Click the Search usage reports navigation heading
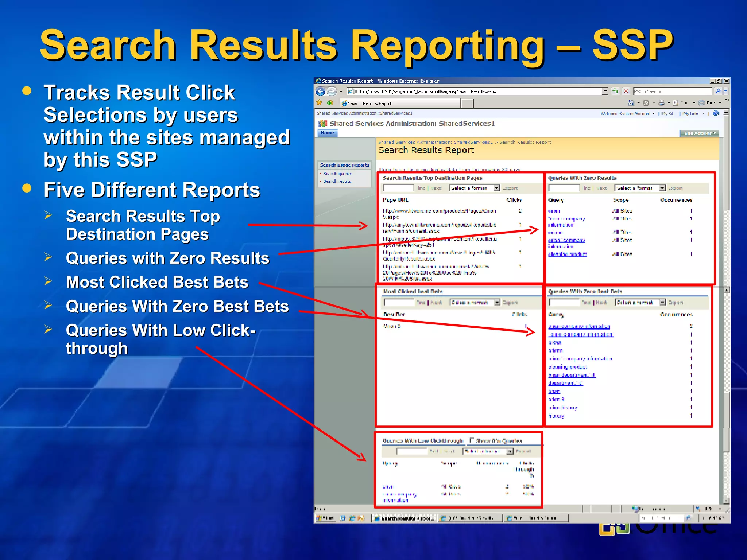The width and height of the screenshot is (747, 560). coord(344,165)
